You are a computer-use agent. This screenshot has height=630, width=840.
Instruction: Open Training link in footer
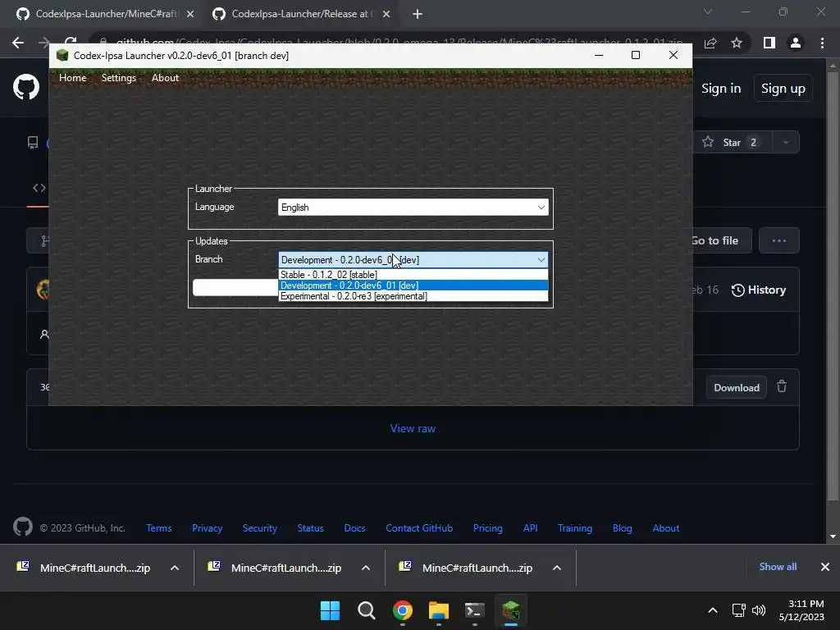[575, 528]
